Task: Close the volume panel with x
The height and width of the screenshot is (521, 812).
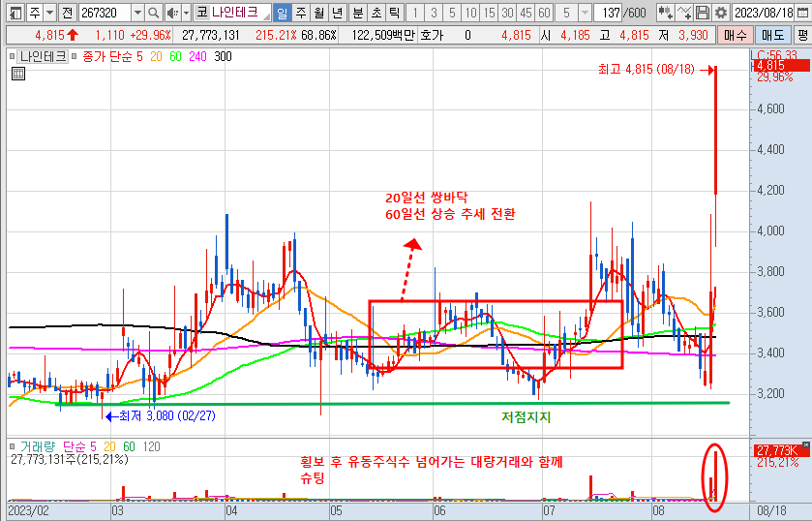Action: pyautogui.click(x=805, y=444)
